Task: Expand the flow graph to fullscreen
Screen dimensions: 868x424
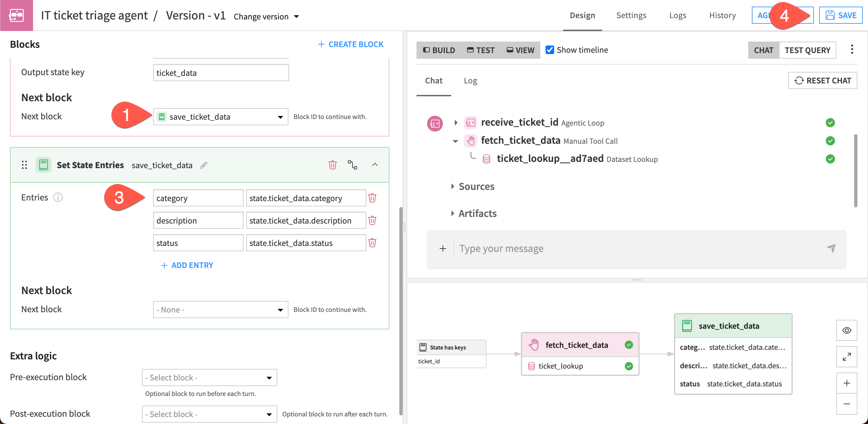Action: coord(847,356)
